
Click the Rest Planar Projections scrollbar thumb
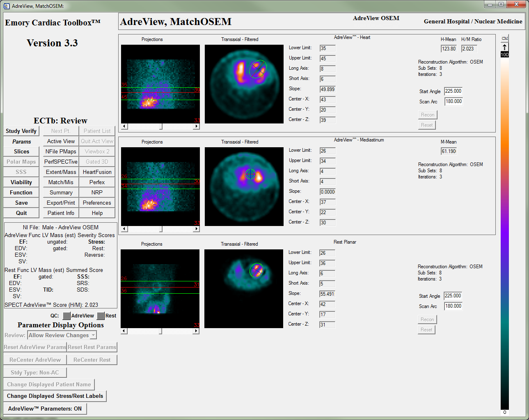click(x=160, y=331)
